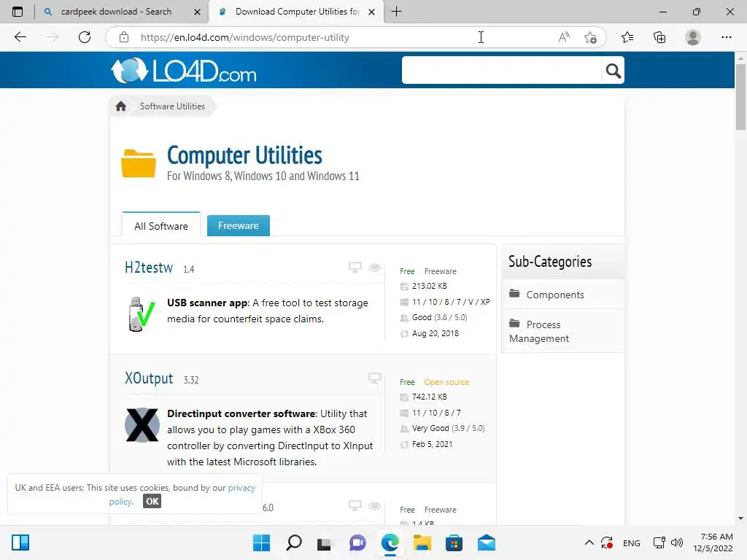Open the browser profile avatar

point(693,37)
